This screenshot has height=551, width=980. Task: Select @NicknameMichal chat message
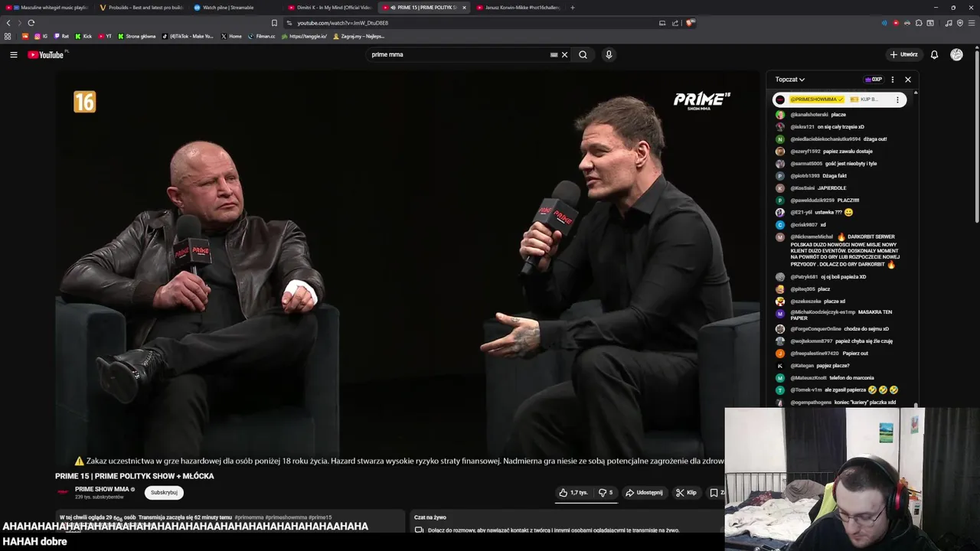coord(839,251)
